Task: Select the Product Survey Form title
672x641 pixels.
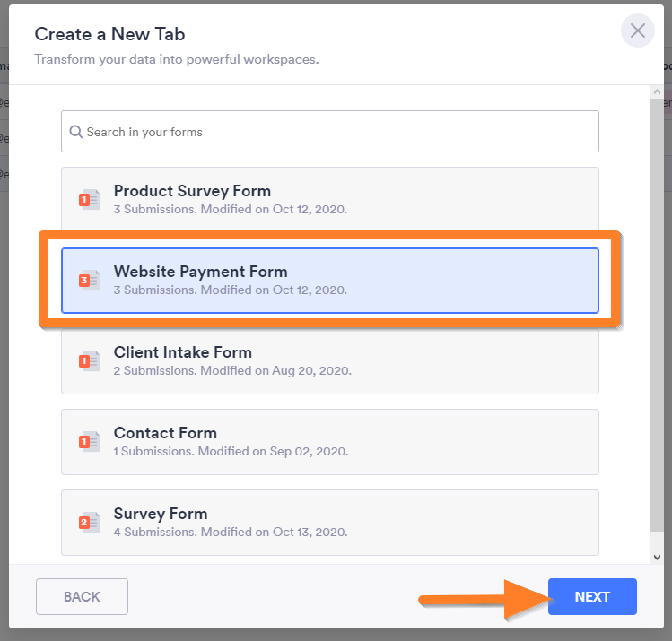Action: (192, 191)
